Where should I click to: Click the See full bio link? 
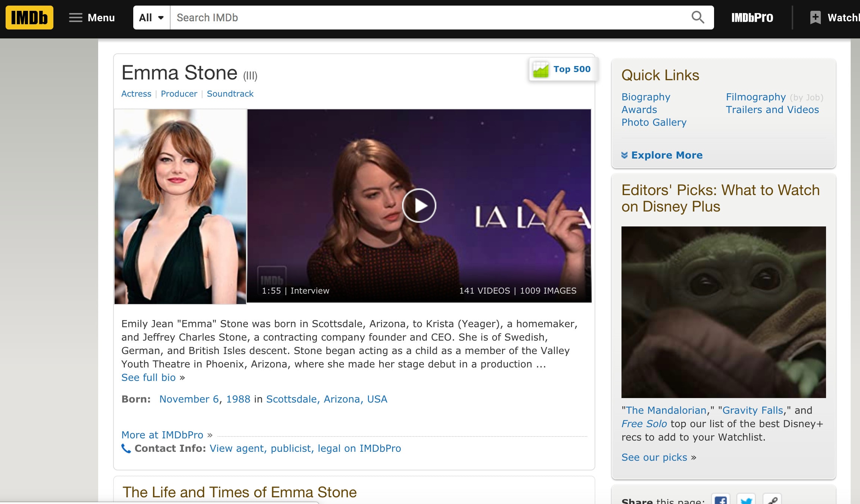pos(149,378)
